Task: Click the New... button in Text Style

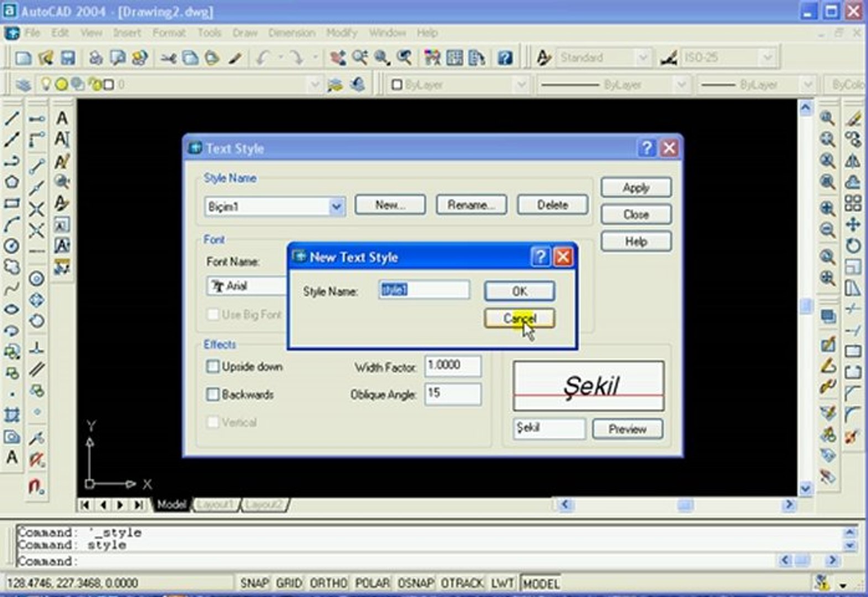Action: tap(390, 205)
